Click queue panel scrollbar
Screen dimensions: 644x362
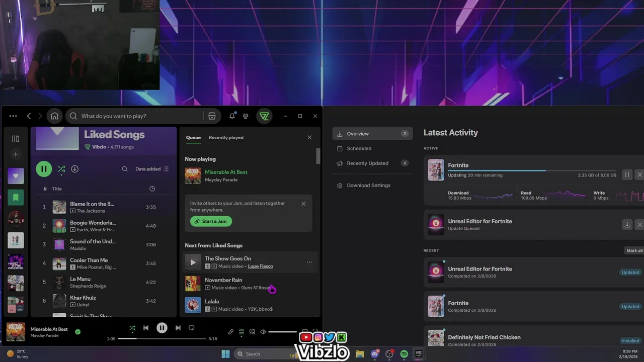pos(318,156)
